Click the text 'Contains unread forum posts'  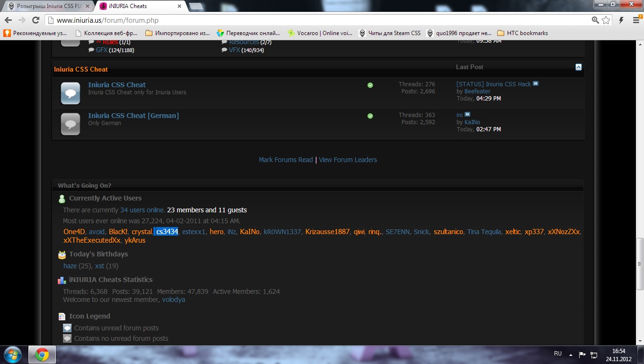click(116, 328)
